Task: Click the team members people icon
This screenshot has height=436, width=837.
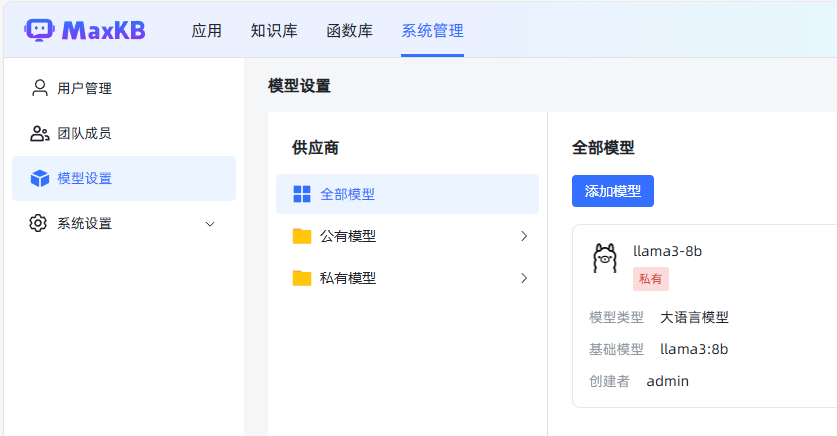Action: (x=40, y=133)
